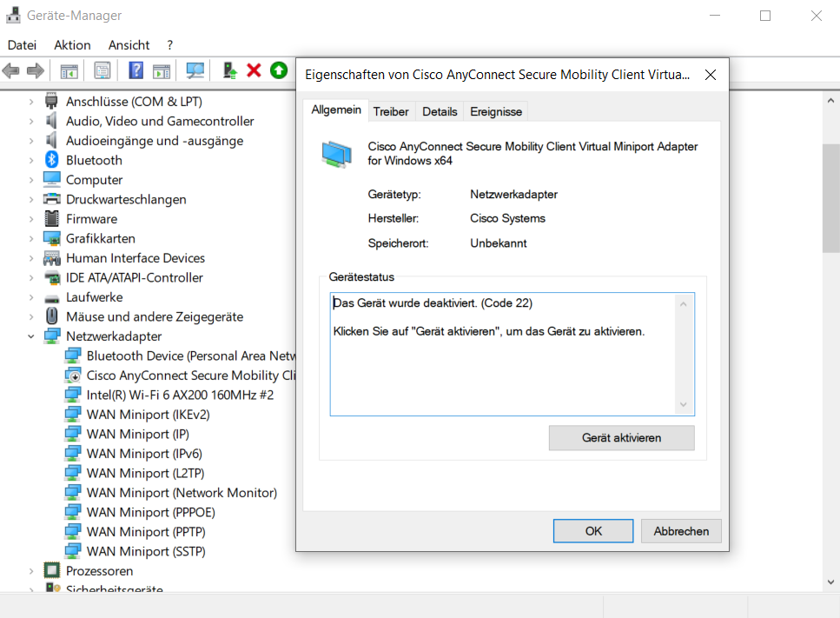Select WAN Miniport (PPTP) entry
Image resolution: width=840 pixels, height=618 pixels.
pos(146,532)
